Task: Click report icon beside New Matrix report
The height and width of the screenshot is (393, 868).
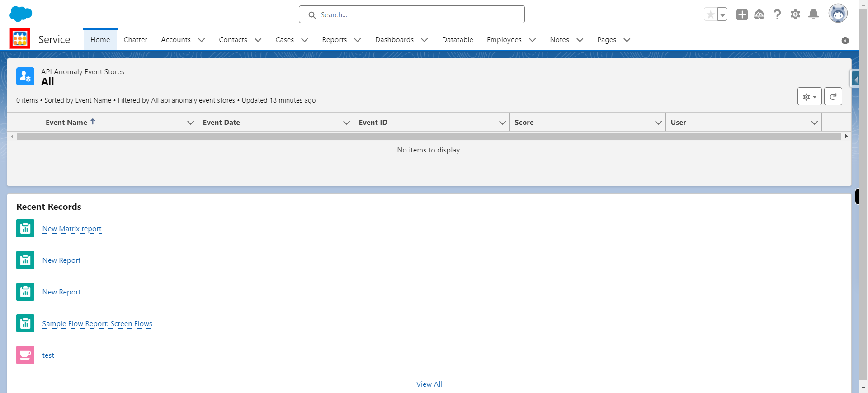Action: (25, 228)
